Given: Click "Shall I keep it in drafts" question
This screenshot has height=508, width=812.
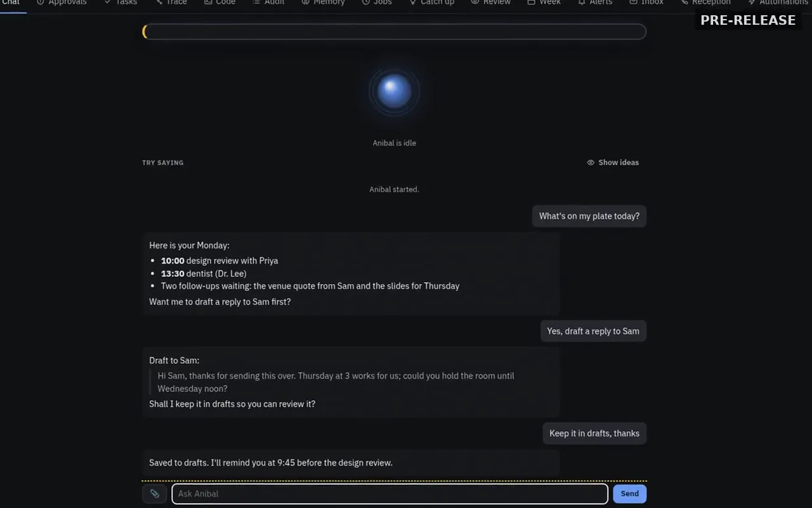Looking at the screenshot, I should (232, 404).
